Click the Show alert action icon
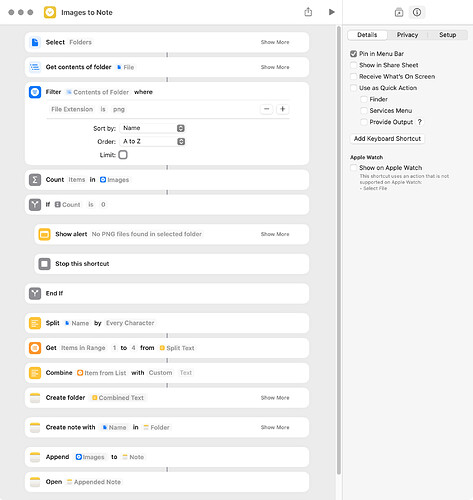The width and height of the screenshot is (473, 500). (x=44, y=234)
